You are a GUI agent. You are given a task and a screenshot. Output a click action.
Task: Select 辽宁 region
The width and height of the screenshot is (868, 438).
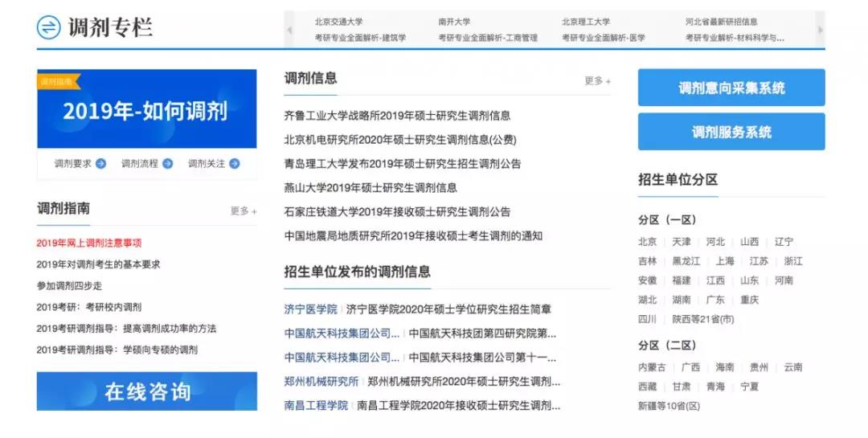tap(784, 242)
